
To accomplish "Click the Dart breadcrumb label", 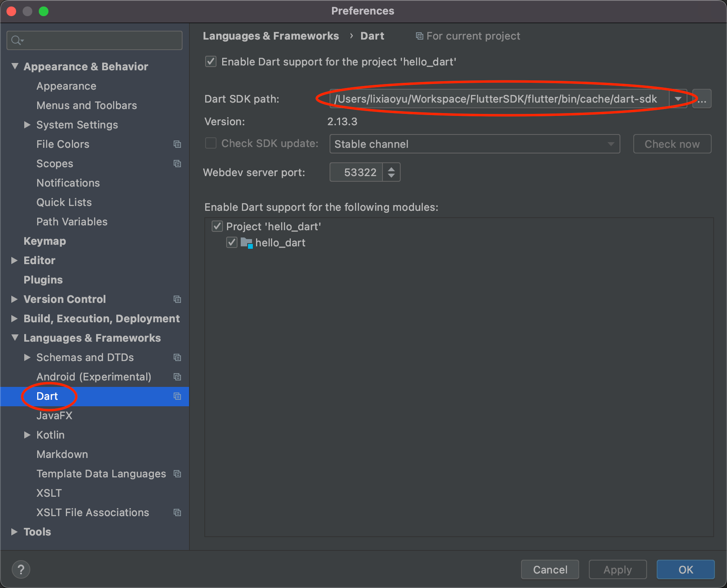I will [372, 36].
